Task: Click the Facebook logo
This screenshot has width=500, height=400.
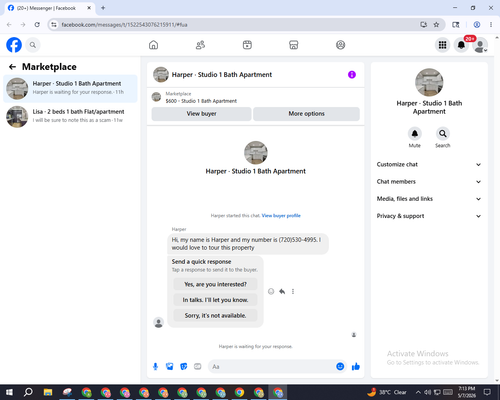Action: (14, 45)
